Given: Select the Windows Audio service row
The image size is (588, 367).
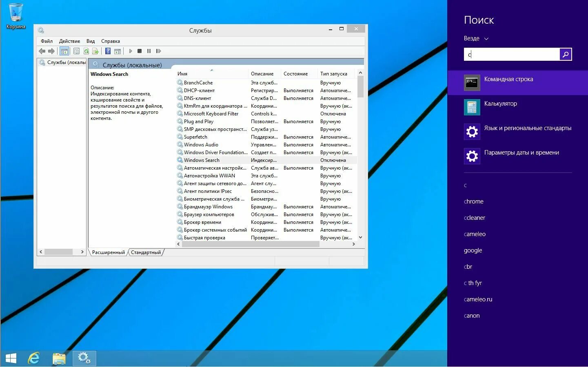Looking at the screenshot, I should 266,145.
